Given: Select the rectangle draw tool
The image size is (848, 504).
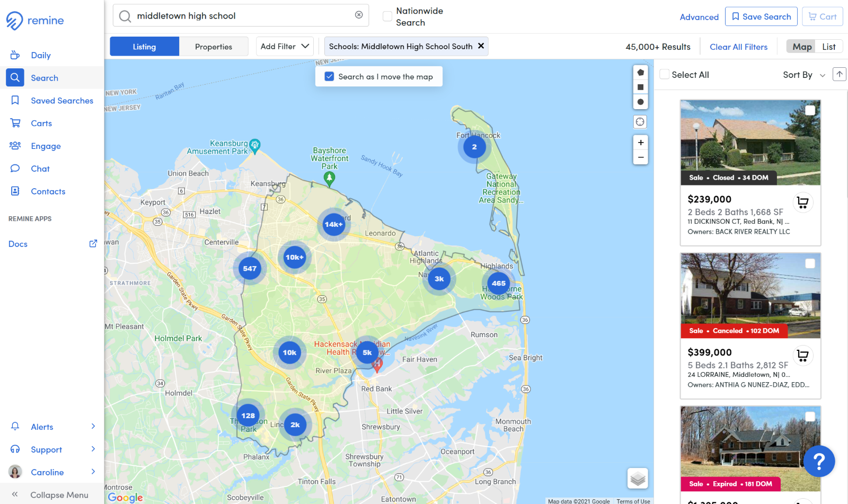Looking at the screenshot, I should tap(640, 87).
